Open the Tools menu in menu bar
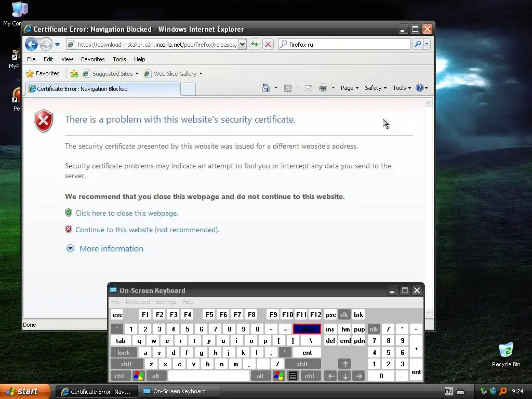The height and width of the screenshot is (399, 532). [119, 59]
